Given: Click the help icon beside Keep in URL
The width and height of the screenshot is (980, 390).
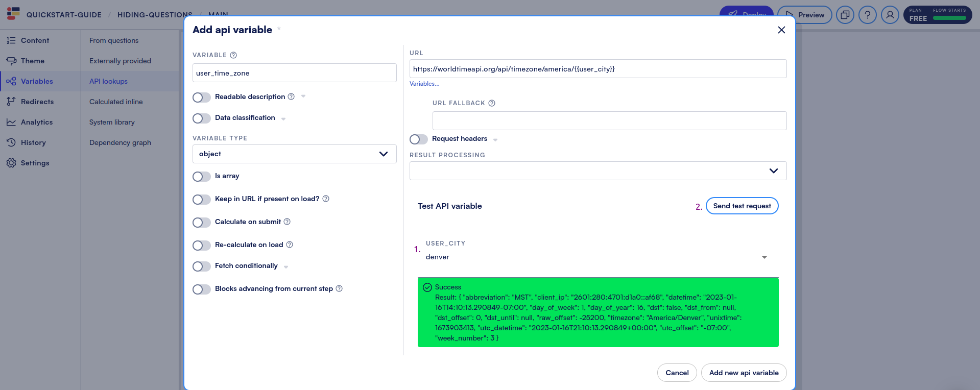Looking at the screenshot, I should tap(326, 199).
